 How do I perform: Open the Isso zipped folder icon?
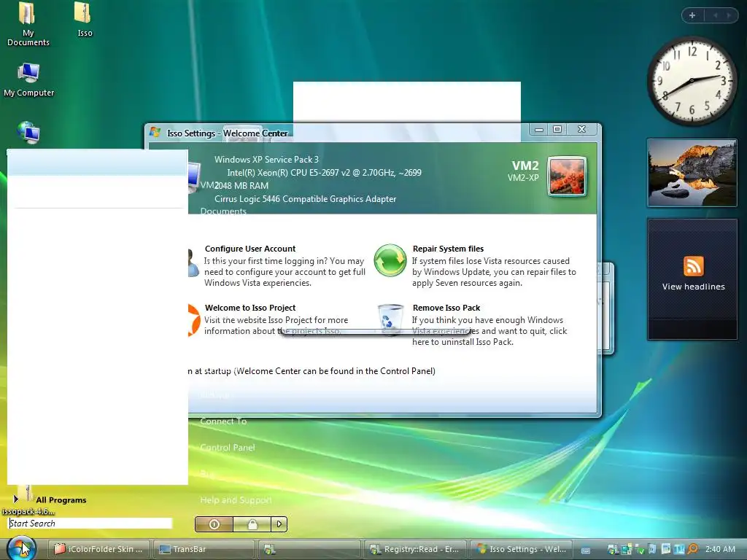coord(85,20)
